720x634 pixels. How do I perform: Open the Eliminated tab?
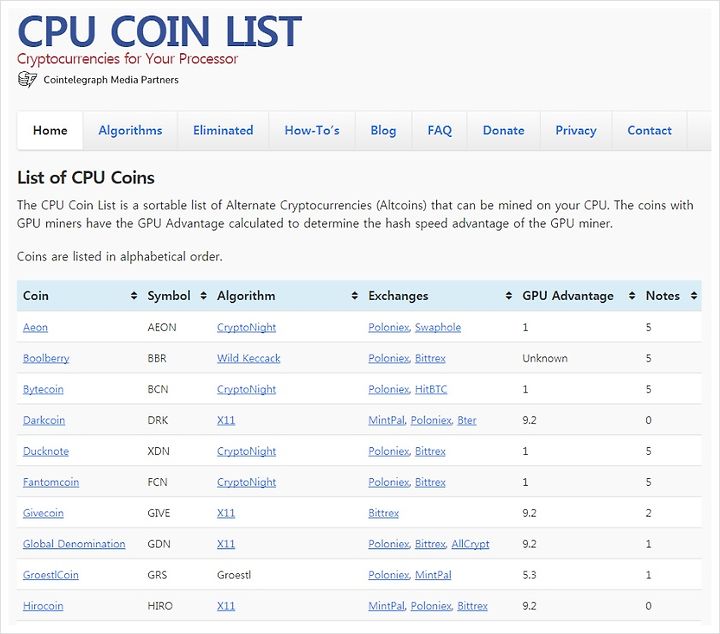tap(223, 131)
